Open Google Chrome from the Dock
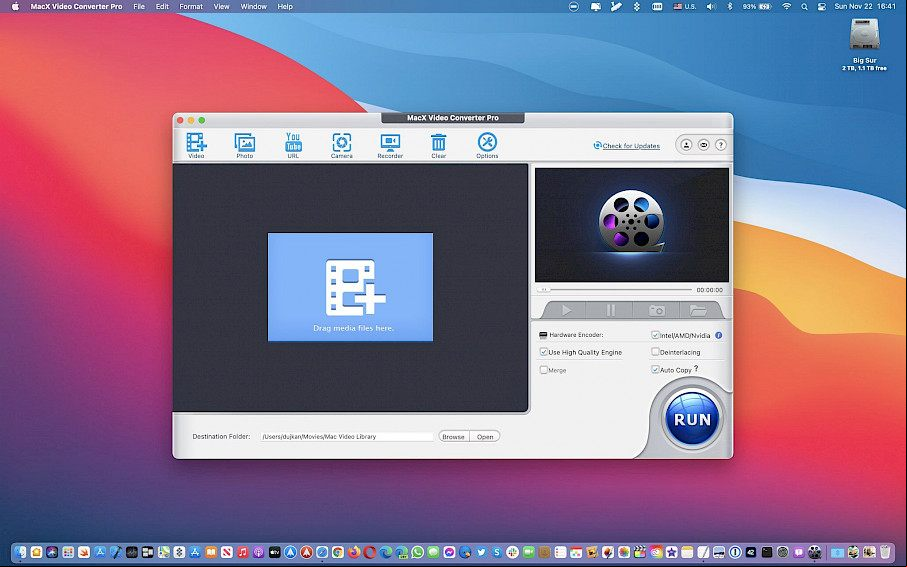Screen dimensions: 907x567 point(338,552)
